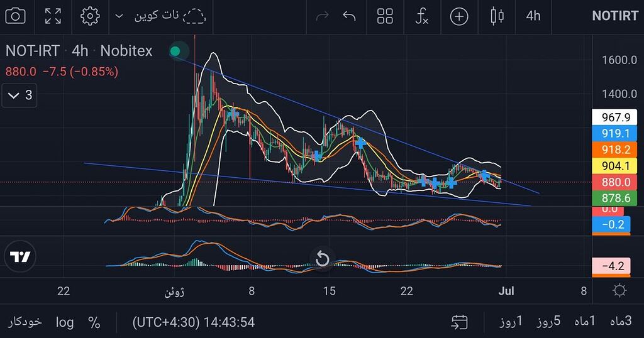Change candlestick chart style
Screen dimensions: 644x338
point(497,16)
